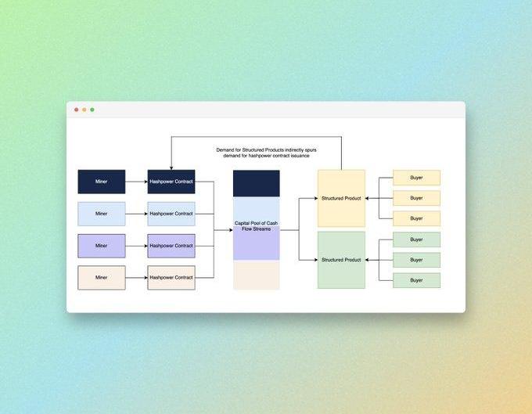Viewport: 532px width, 414px height.
Task: Select the purple Miner box
Action: [x=102, y=246]
